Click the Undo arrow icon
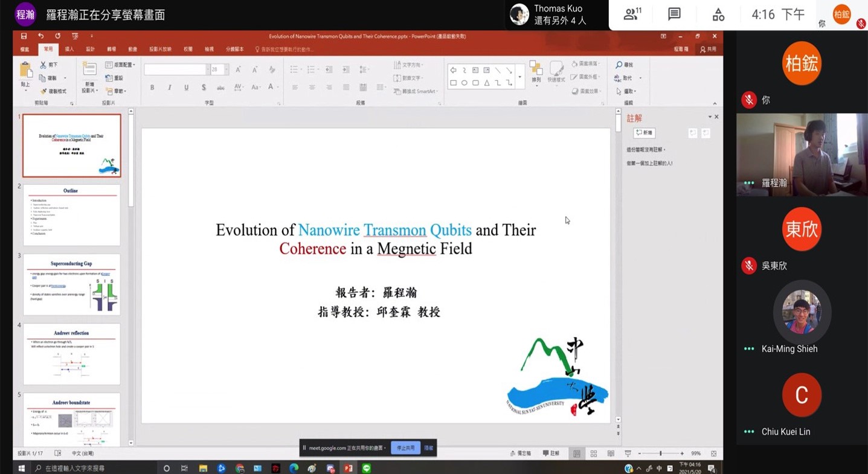Screen dimensions: 868x474 pos(40,36)
